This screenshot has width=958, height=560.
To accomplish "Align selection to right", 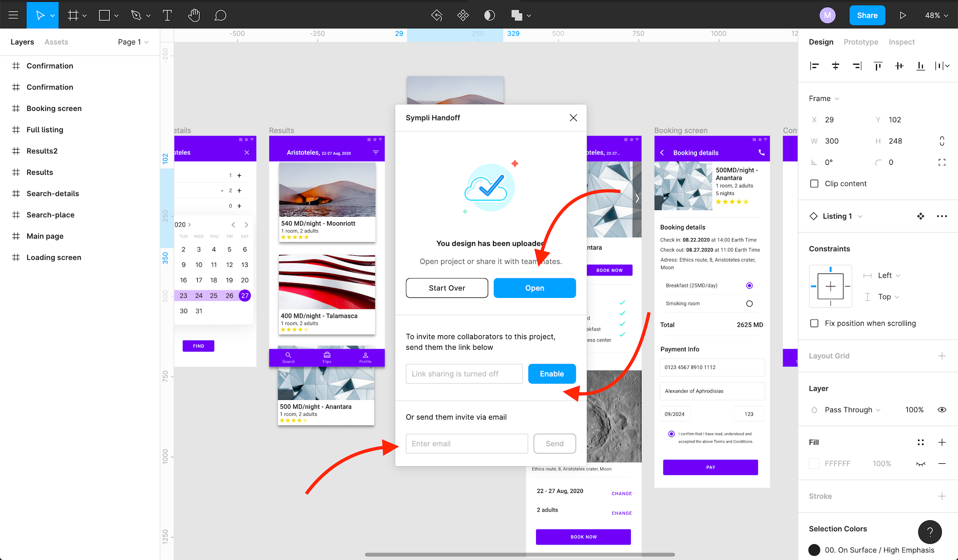I will point(857,66).
